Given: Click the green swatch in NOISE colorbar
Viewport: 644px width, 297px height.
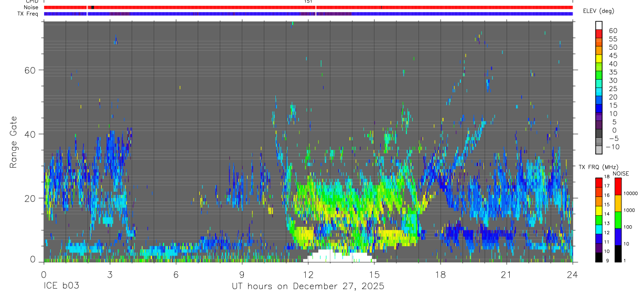Looking at the screenshot, I should tap(618, 220).
